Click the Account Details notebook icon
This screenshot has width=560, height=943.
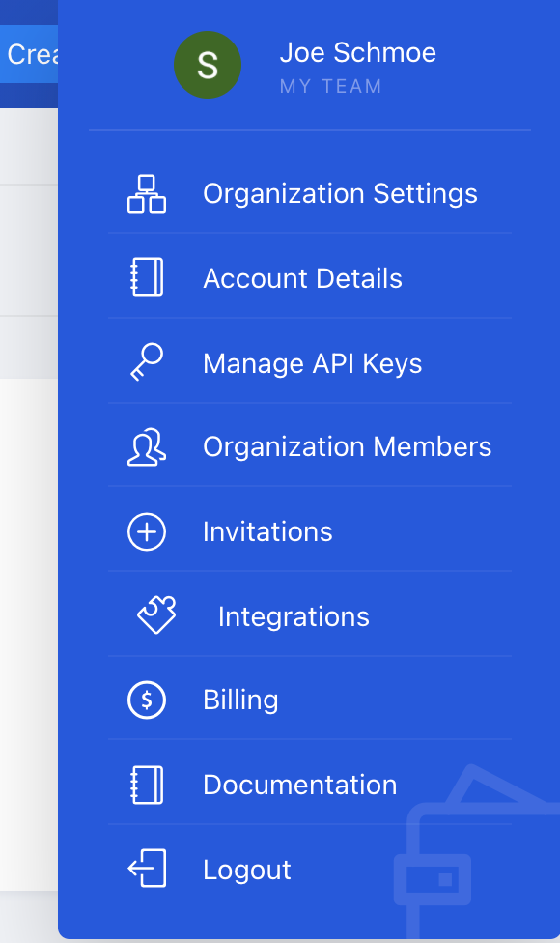(x=147, y=277)
